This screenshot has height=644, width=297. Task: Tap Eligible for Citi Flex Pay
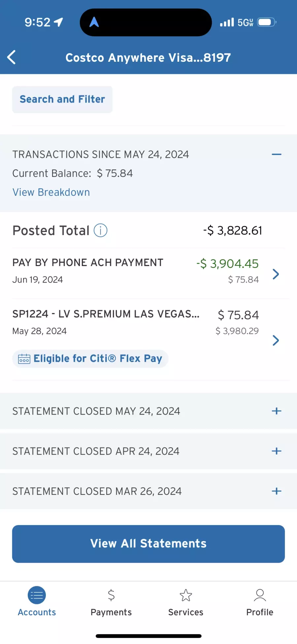(98, 359)
